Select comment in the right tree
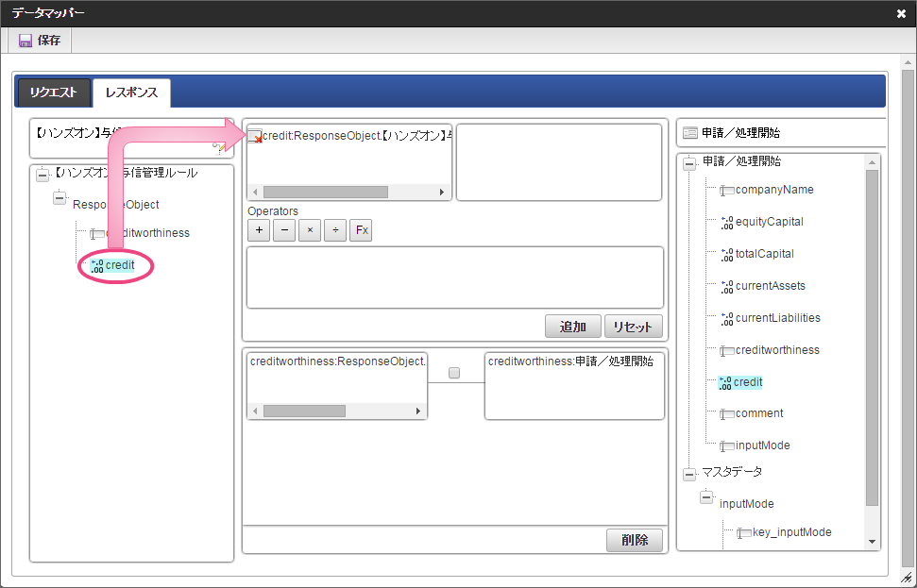917x588 pixels. pos(759,413)
